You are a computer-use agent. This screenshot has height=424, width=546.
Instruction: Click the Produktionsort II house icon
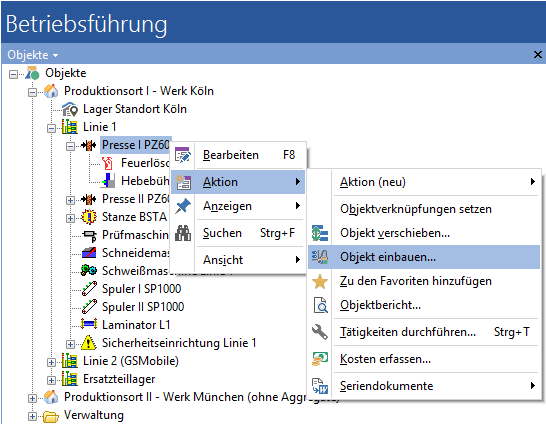click(51, 397)
